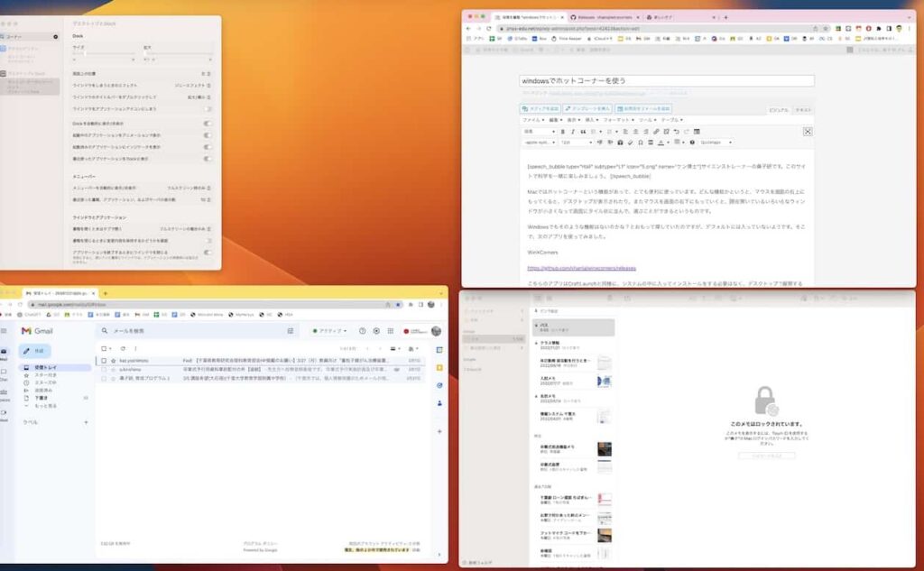Adjust the Dock size slider

[86, 53]
